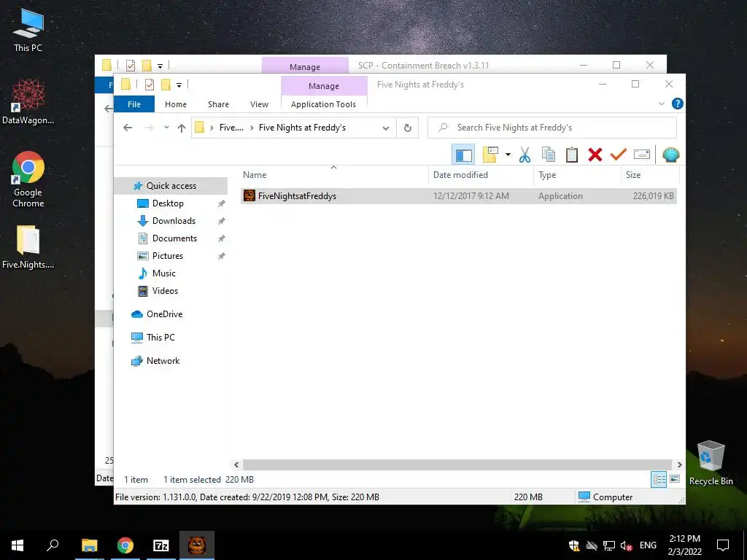Select This PC in navigation pane
Image resolution: width=747 pixels, height=560 pixels.
click(x=160, y=337)
